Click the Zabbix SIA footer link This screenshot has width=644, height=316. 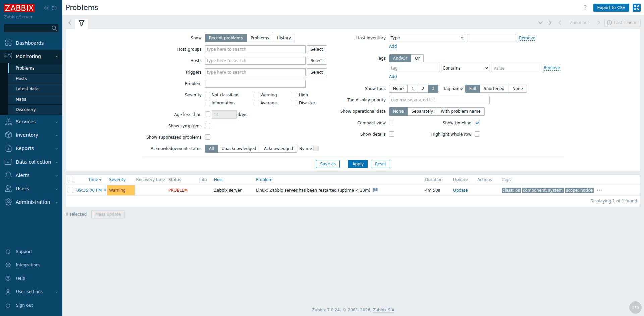[x=383, y=310]
